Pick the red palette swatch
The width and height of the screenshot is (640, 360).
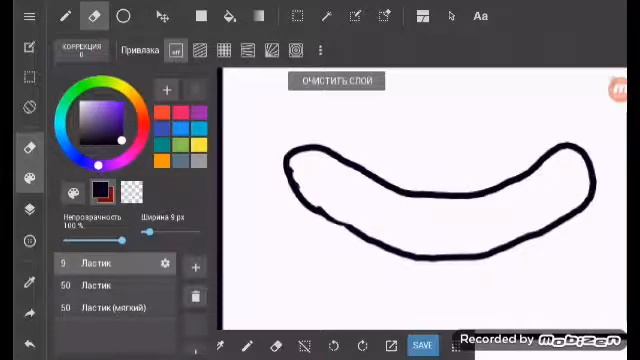pyautogui.click(x=162, y=113)
